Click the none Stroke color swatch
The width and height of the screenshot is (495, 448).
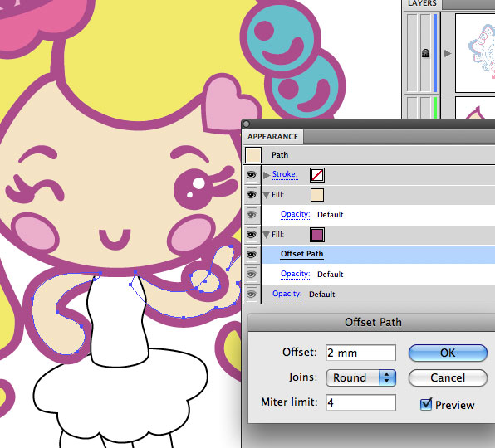[317, 175]
